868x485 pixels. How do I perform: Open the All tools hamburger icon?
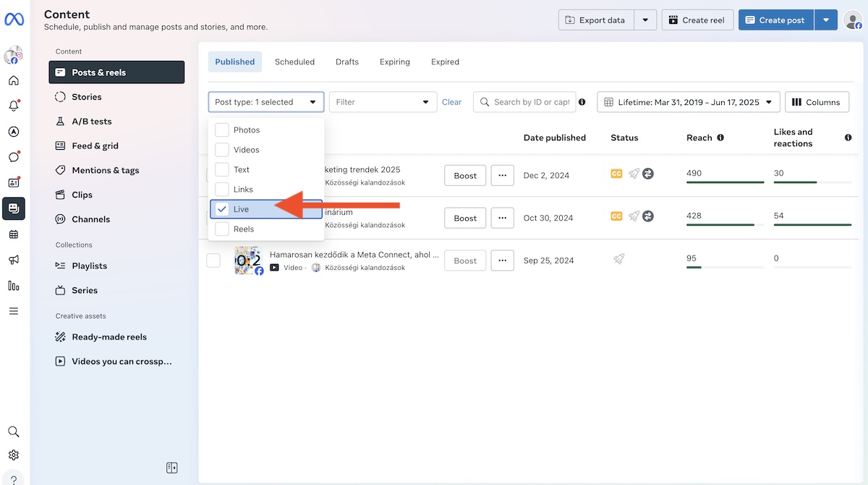(x=14, y=311)
